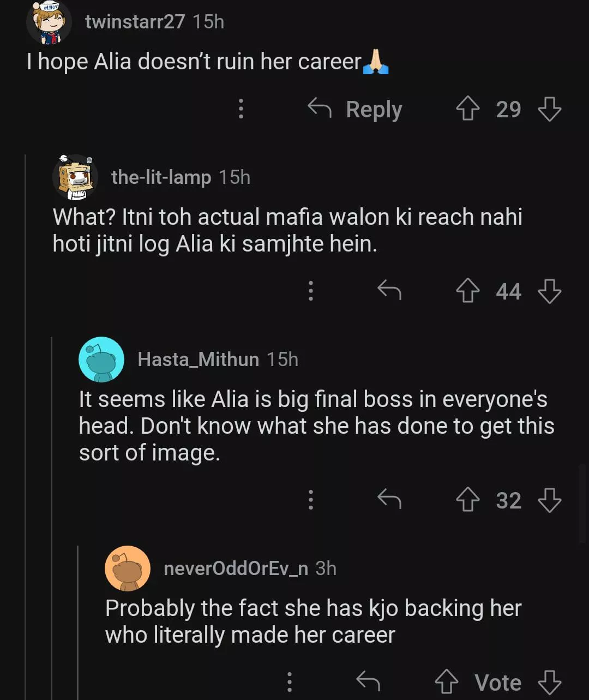
Task: Open three-dot menu on the-lit-lamp's comment
Action: coord(310,290)
